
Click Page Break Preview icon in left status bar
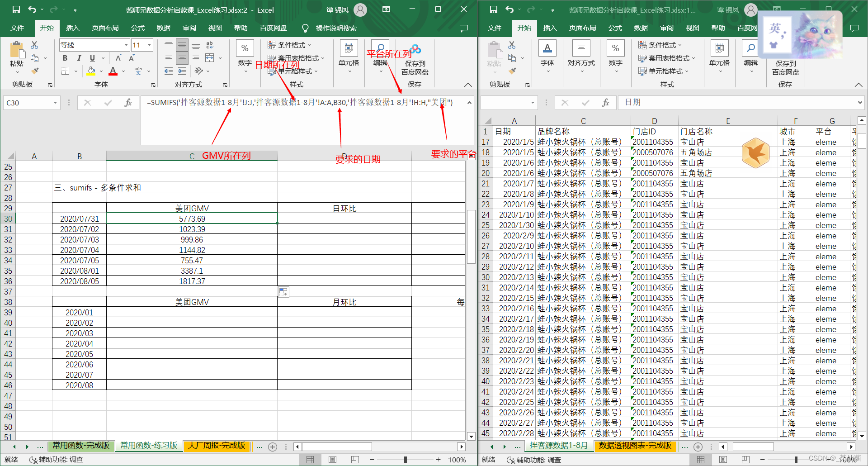pos(355,460)
